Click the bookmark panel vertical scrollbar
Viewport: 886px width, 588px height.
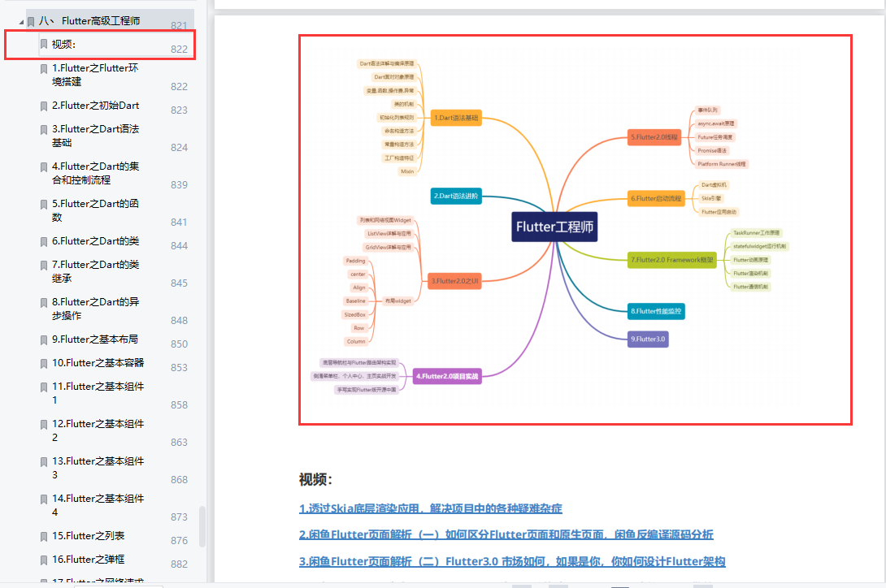click(202, 526)
